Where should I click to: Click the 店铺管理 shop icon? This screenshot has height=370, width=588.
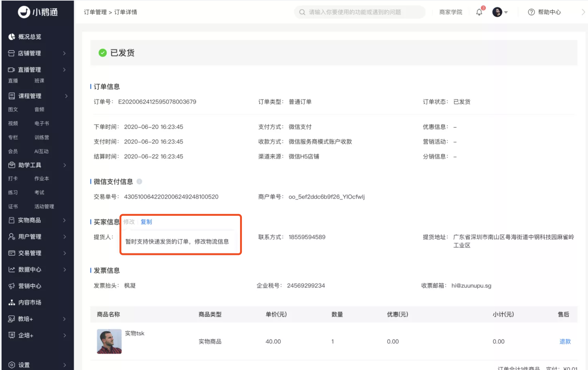click(11, 53)
